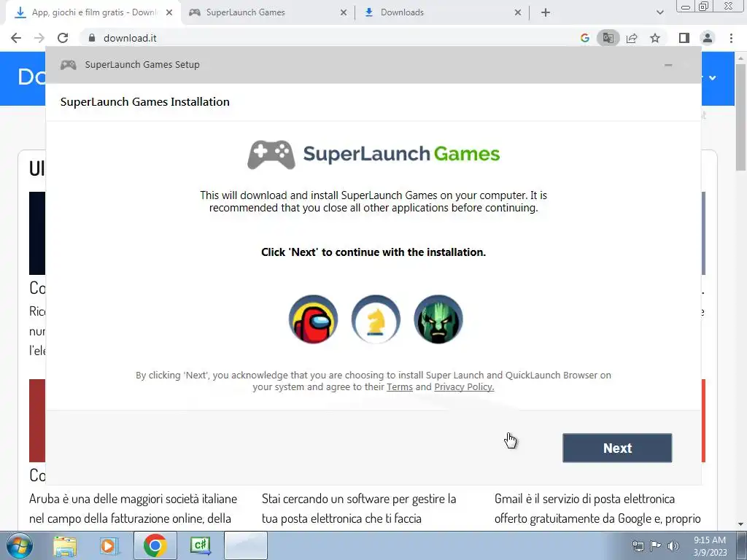Toggle the browser side panel
This screenshot has height=560, width=747.
(x=684, y=38)
